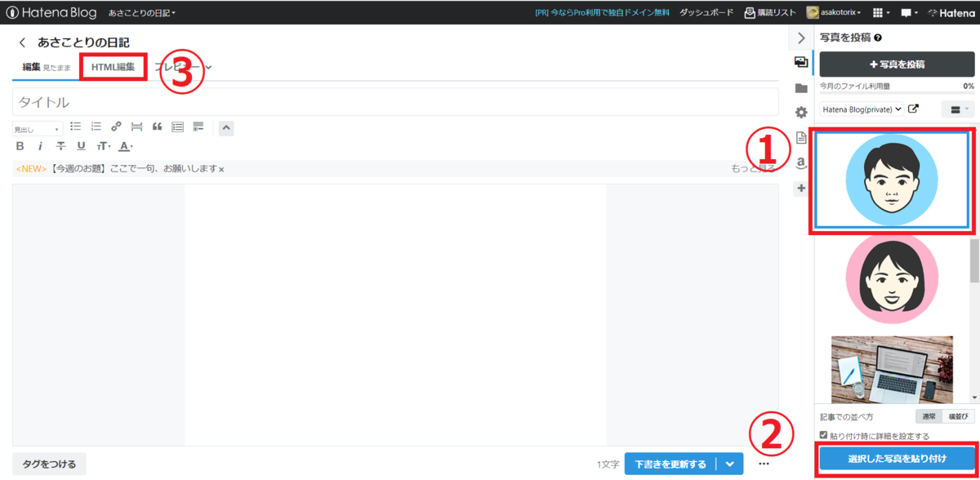
Task: Click the plus icon in the sidebar
Action: [x=801, y=189]
